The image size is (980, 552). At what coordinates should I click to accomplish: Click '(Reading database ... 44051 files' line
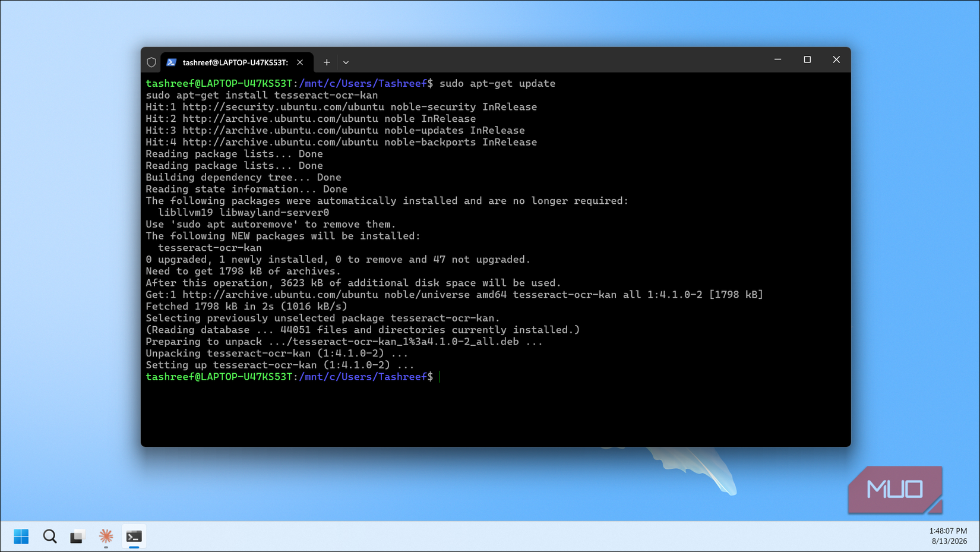point(363,330)
